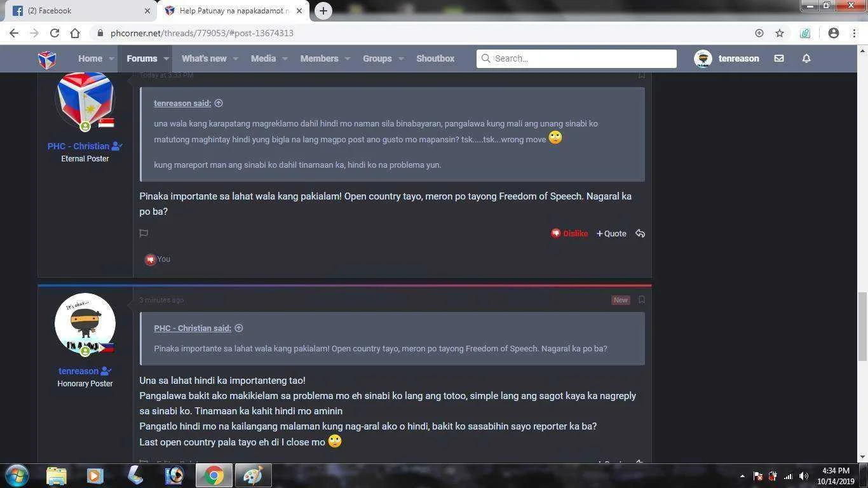The height and width of the screenshot is (488, 868).
Task: Open Paint from the taskbar
Action: pyautogui.click(x=253, y=475)
